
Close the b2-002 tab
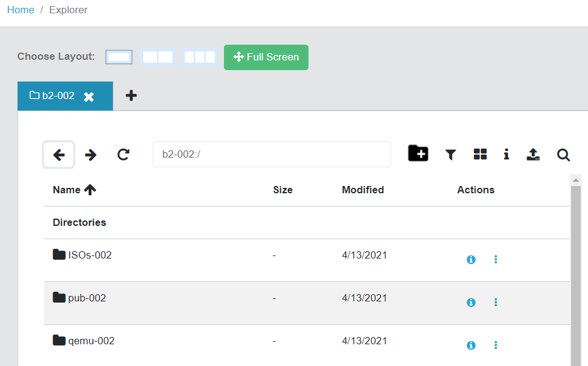[x=89, y=97]
